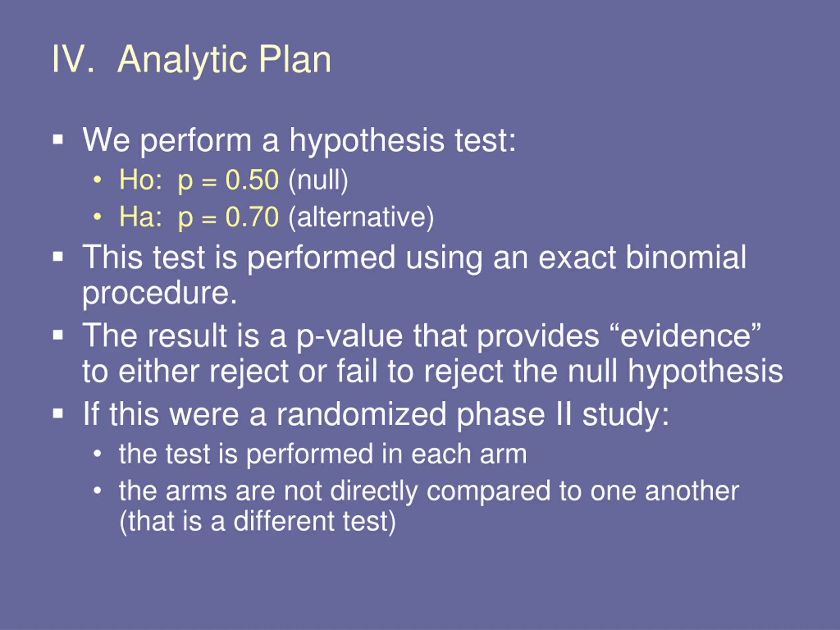Click the yellow dot bullet beside 'Ho:'
840x630 pixels.
(x=97, y=179)
